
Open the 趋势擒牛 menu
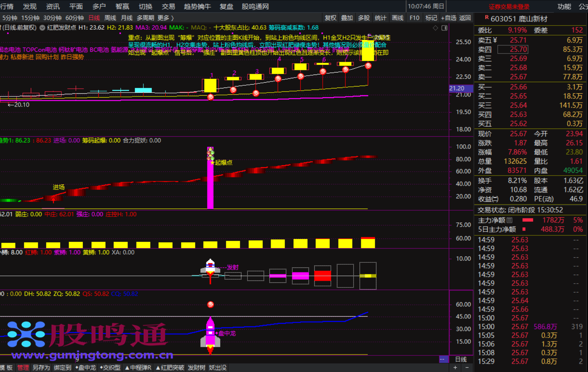[197, 7]
